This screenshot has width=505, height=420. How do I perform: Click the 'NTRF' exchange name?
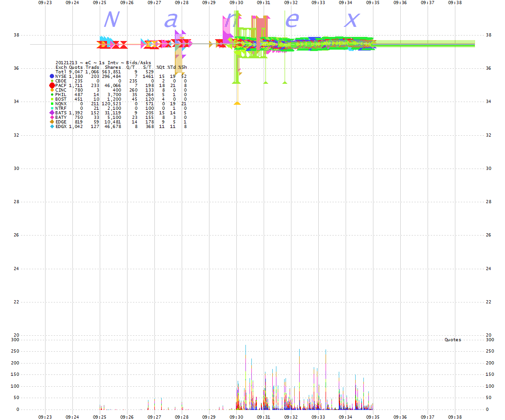[x=61, y=108]
